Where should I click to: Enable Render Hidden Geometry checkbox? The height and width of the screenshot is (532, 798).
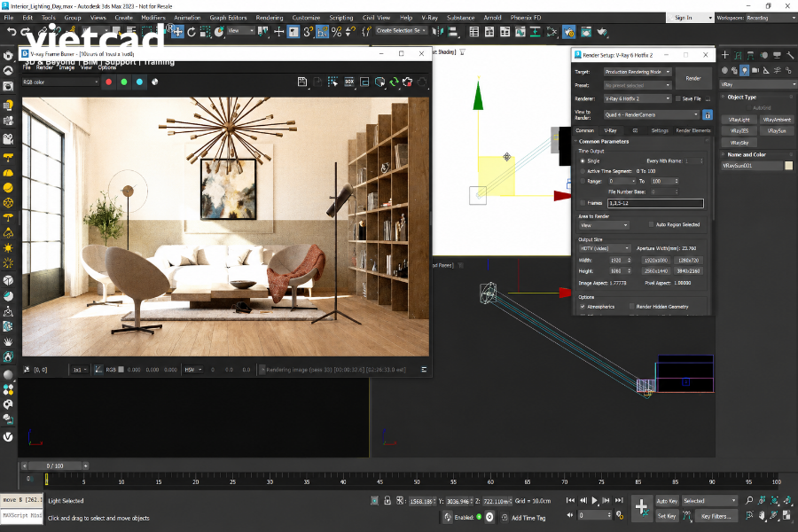coord(631,307)
